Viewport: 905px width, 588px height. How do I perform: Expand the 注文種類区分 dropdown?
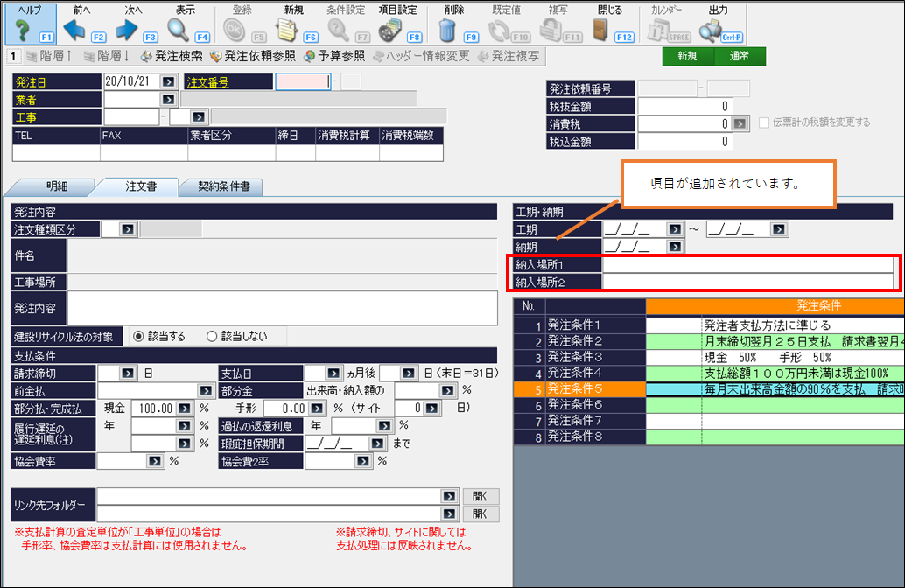pos(128,229)
